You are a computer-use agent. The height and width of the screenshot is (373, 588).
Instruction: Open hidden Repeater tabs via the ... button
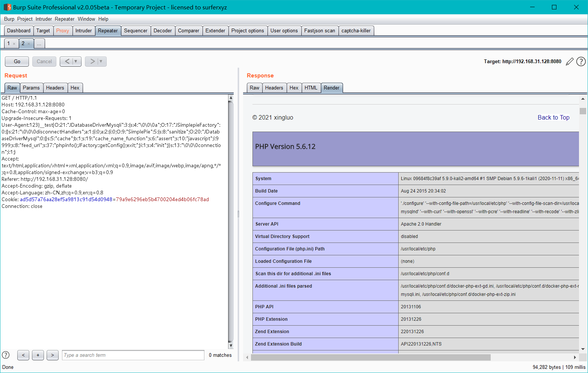tap(39, 43)
